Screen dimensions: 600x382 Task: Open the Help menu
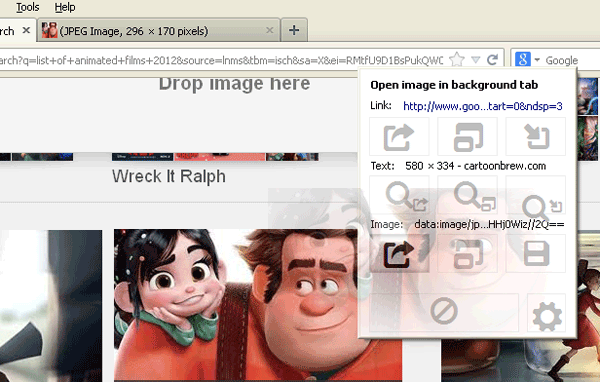point(65,7)
